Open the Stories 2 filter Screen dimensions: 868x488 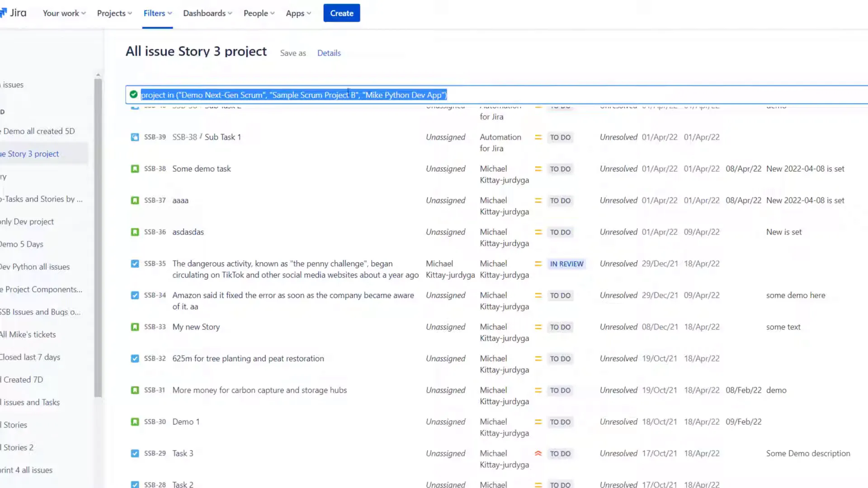pos(17,447)
